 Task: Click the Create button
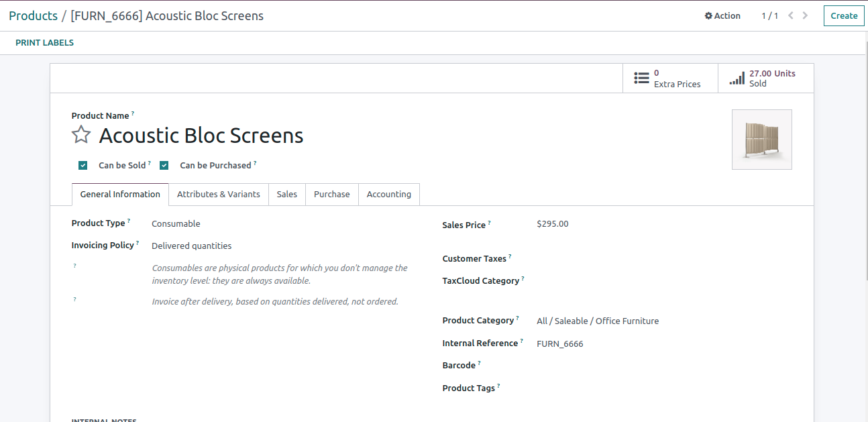click(843, 16)
